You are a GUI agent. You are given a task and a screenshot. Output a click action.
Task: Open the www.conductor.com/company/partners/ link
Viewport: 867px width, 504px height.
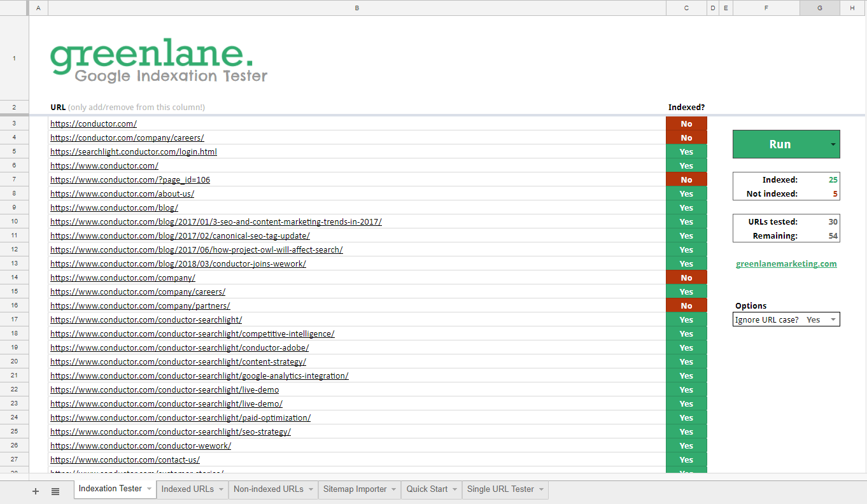[140, 305]
